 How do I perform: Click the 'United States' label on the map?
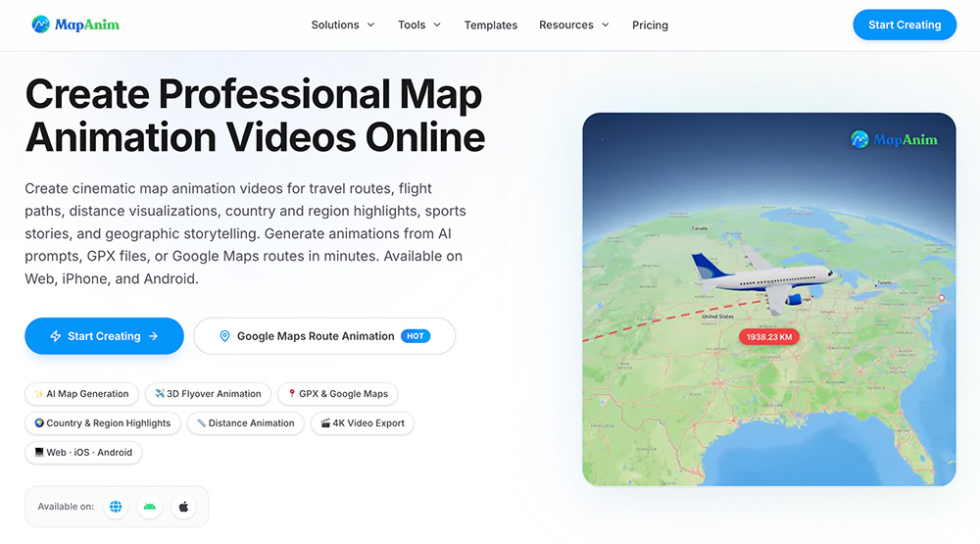(x=717, y=317)
